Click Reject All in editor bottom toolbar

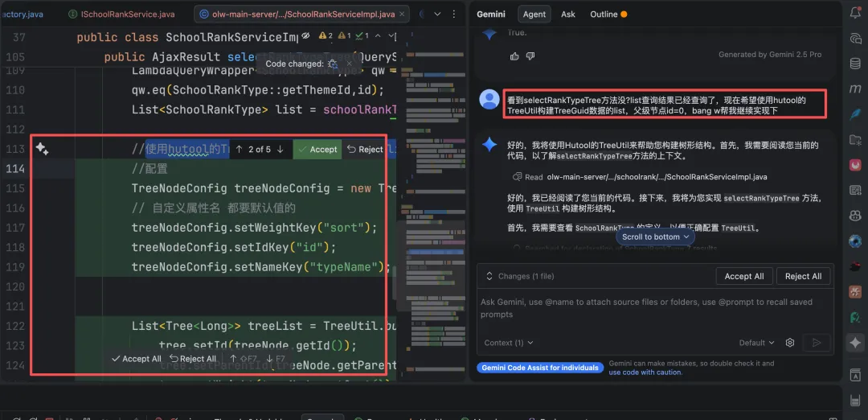(x=193, y=359)
